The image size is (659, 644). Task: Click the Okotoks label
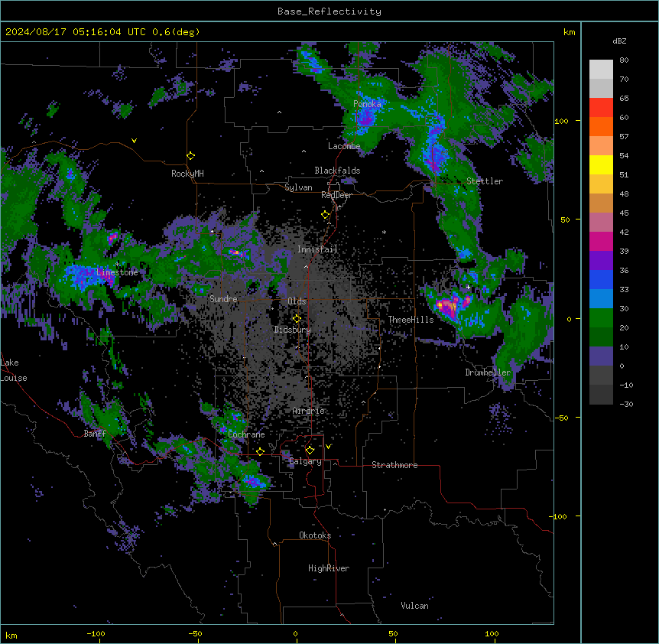(315, 535)
